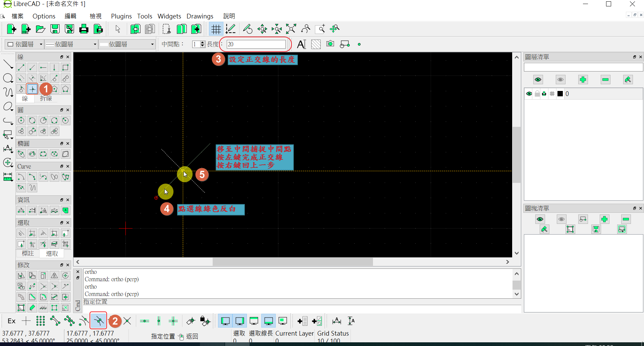Toggle snap on endpoints icon
Viewport: 644px width, 346px height.
coord(55,321)
